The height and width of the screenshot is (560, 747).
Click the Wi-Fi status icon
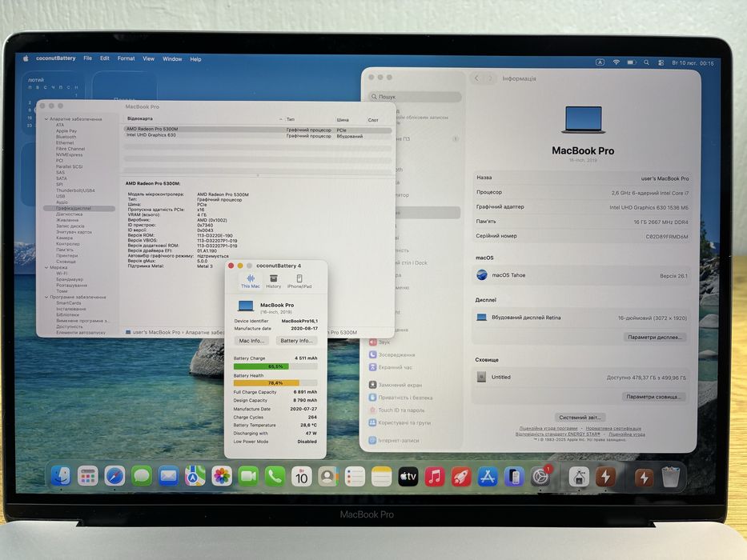click(x=616, y=62)
